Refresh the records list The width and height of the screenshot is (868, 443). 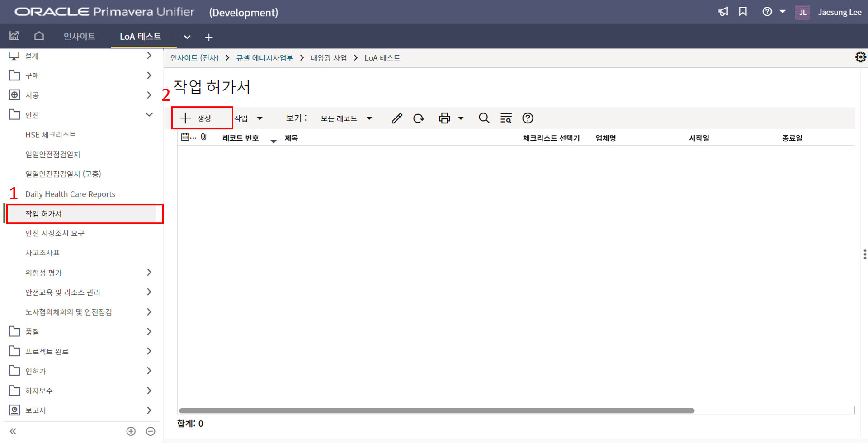click(x=419, y=118)
